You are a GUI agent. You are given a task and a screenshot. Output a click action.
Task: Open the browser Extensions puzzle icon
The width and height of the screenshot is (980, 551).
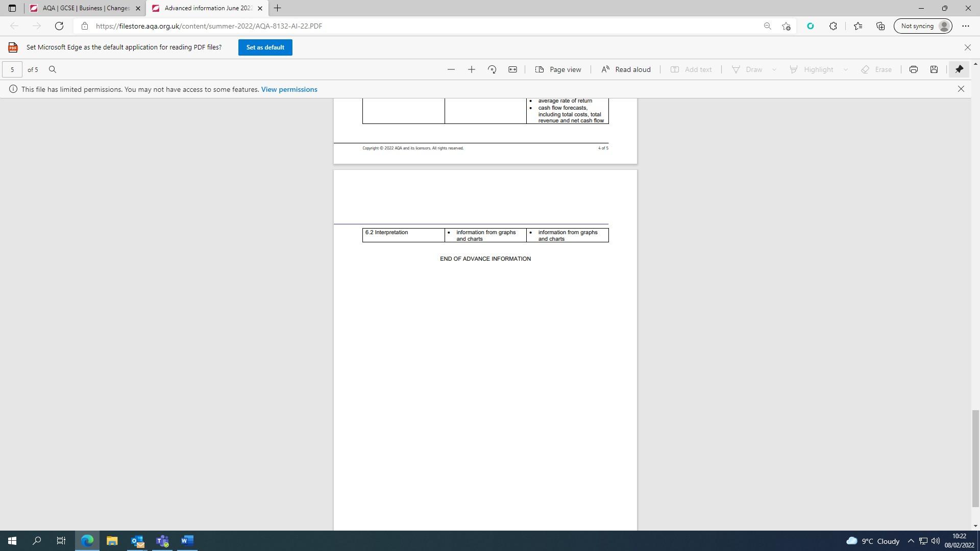pos(833,26)
